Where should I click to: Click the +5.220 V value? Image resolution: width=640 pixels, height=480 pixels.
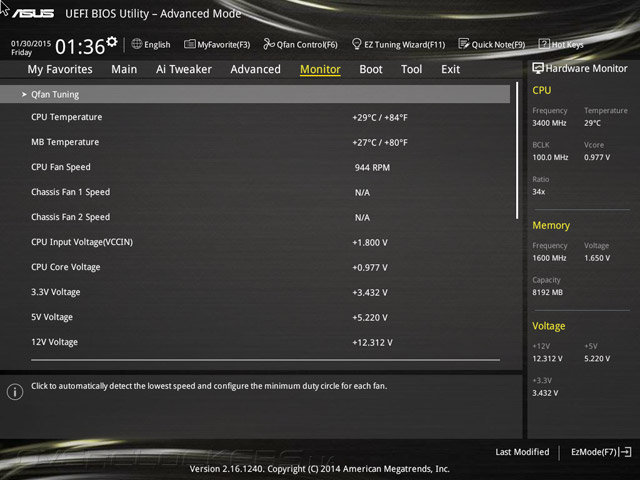(x=370, y=317)
